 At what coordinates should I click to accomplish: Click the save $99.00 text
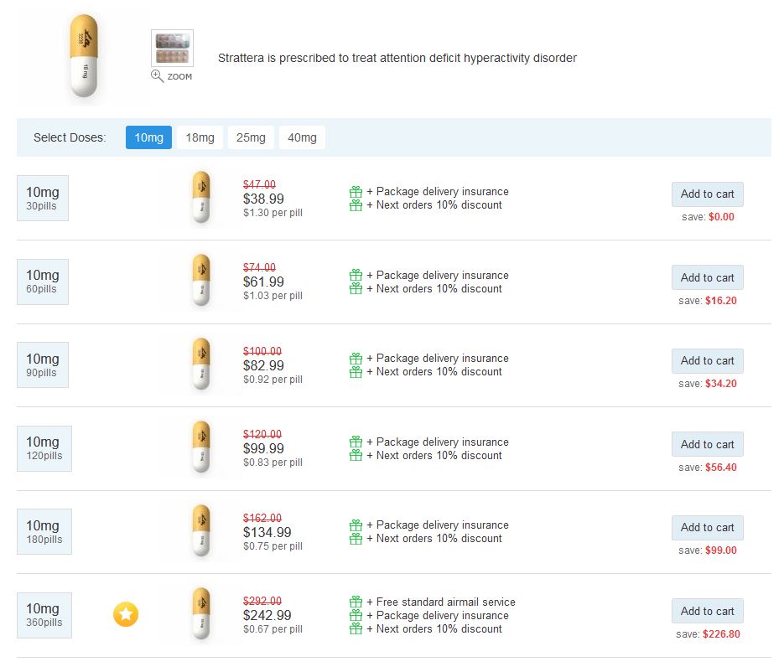708,551
